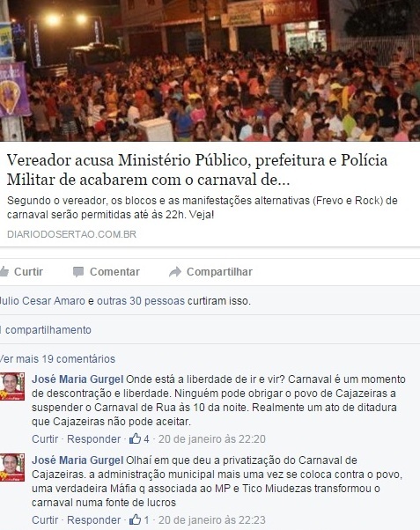Open the avatar on the first Gurgel comment
The image size is (420, 530).
coord(12,386)
